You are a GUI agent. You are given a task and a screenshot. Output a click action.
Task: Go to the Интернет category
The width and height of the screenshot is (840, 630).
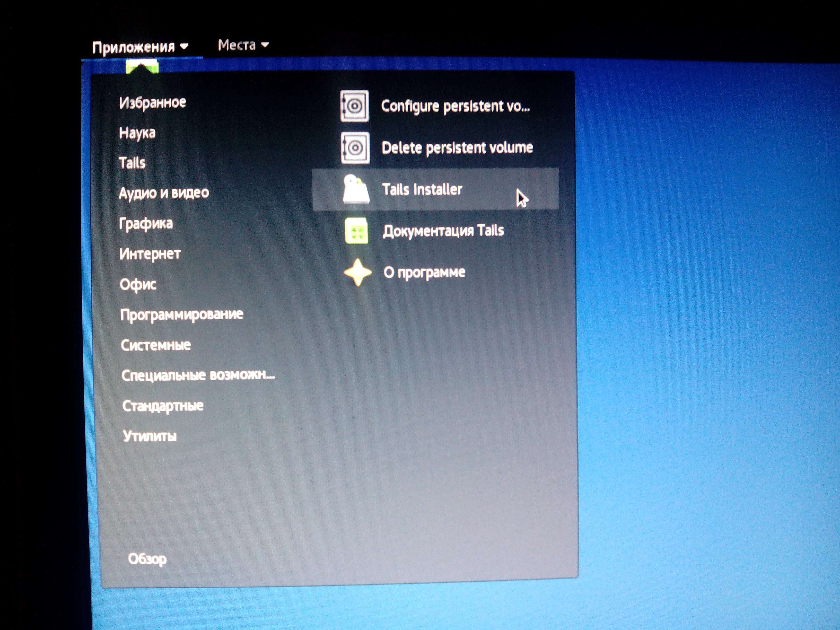pyautogui.click(x=150, y=254)
